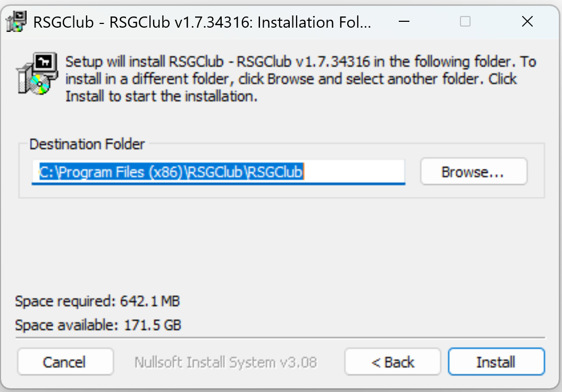The width and height of the screenshot is (562, 392).
Task: Click the setup instructions paragraph text
Action: (300, 79)
